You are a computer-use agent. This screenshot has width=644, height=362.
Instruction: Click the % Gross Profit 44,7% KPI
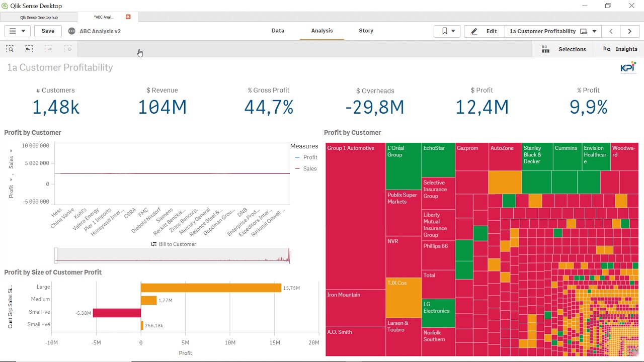point(269,102)
